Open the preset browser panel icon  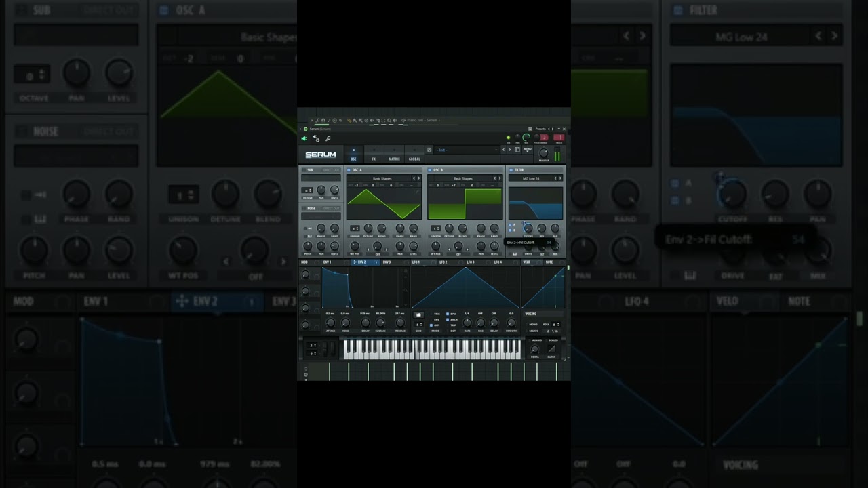517,150
